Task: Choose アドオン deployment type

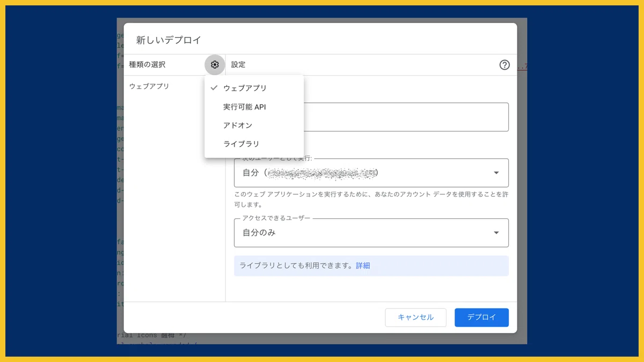Action: [x=254, y=125]
